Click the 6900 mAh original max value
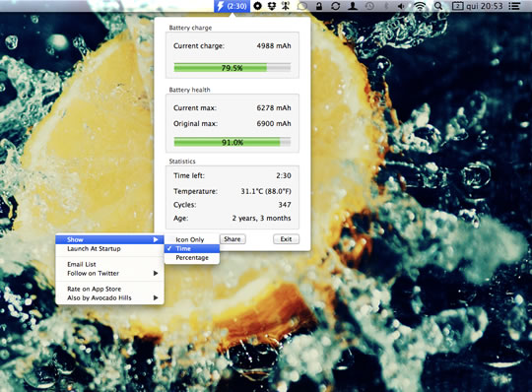 (x=274, y=123)
